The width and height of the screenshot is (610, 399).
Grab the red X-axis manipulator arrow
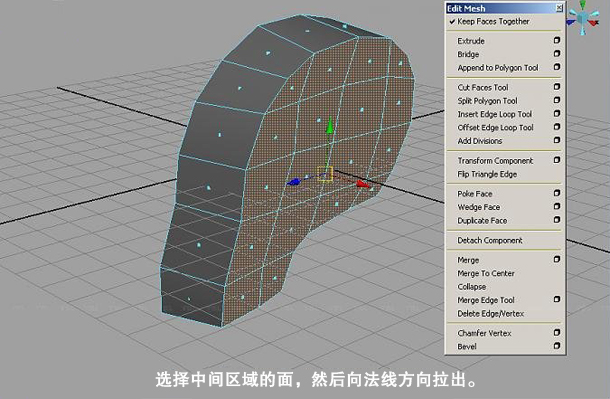pos(363,184)
